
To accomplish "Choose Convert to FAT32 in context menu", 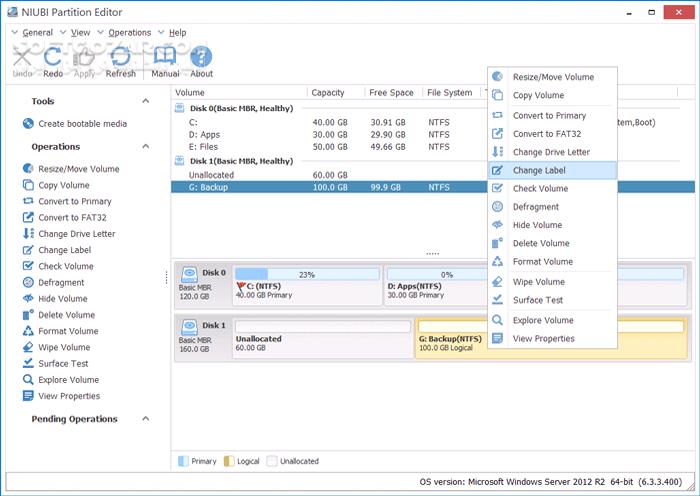I will [x=553, y=133].
